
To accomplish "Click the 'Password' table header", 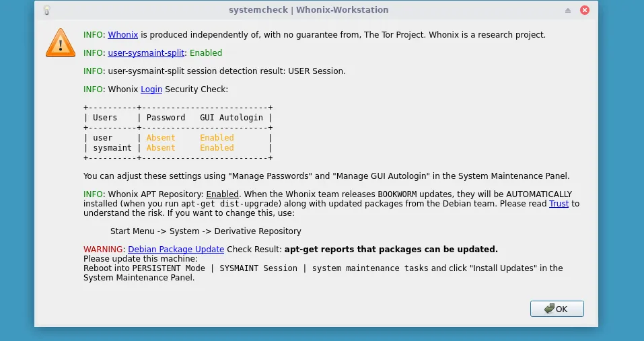I will pyautogui.click(x=166, y=117).
